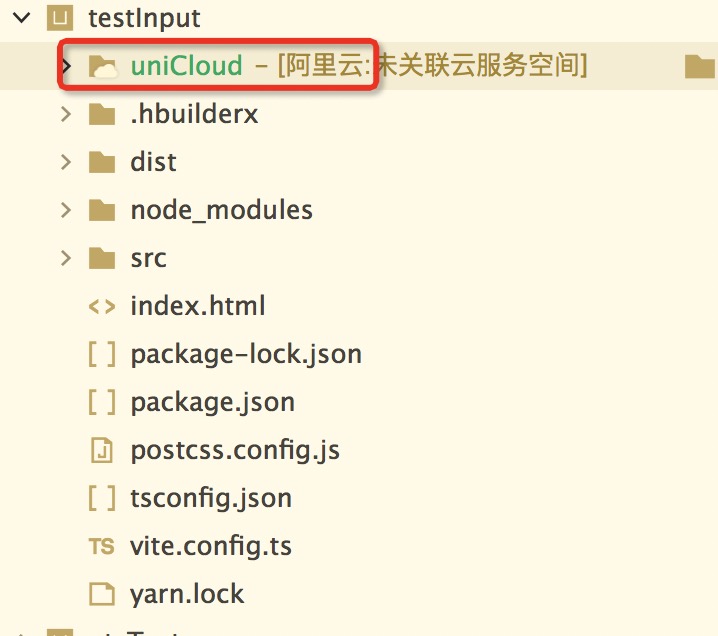Select the vite.config.ts file name

pos(211,546)
